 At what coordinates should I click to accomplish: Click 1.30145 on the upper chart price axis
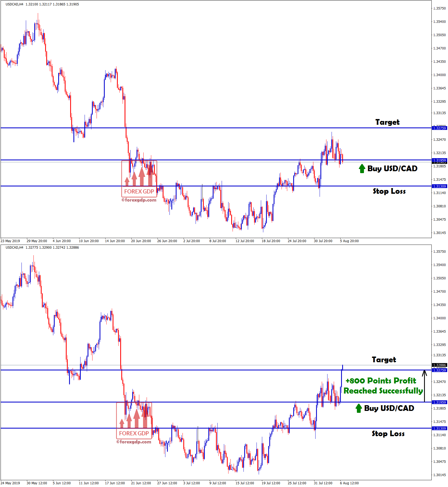coord(440,233)
